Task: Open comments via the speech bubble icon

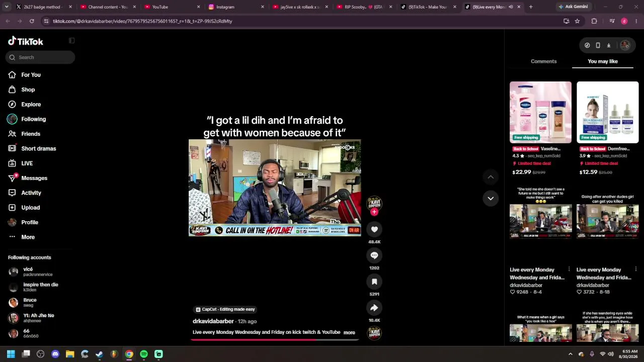Action: [x=374, y=255]
